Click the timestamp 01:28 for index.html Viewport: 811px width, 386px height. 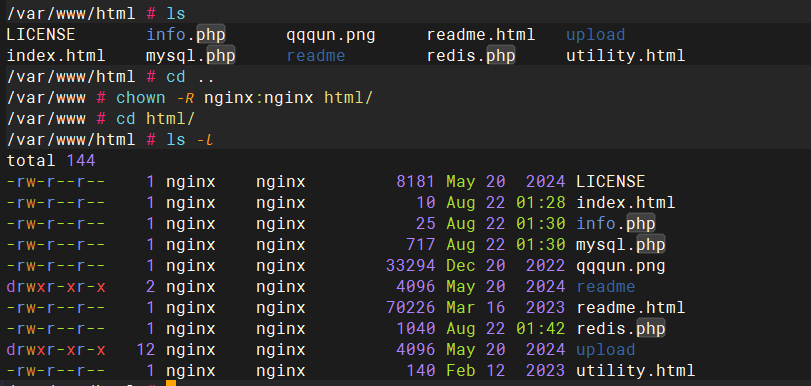coord(540,202)
